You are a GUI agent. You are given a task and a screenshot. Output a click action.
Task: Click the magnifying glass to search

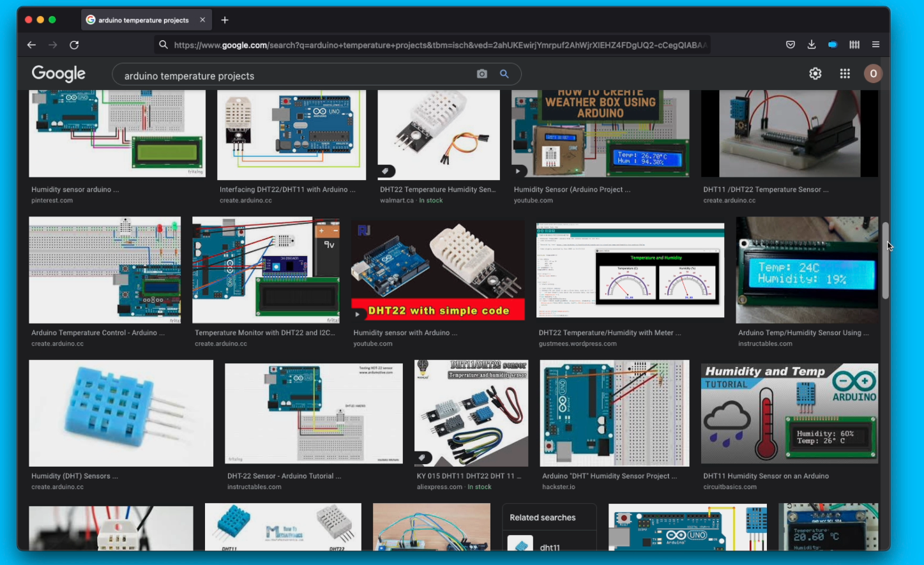504,74
